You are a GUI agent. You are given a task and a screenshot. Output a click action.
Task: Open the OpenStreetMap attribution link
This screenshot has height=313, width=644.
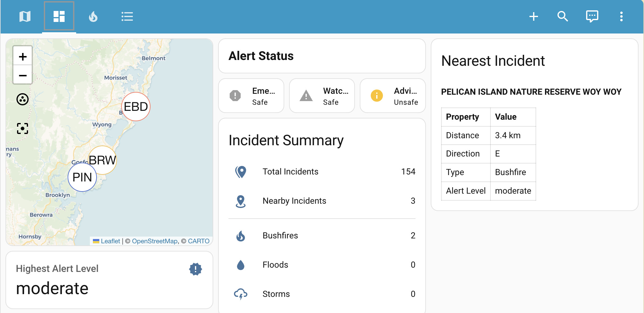(x=155, y=241)
